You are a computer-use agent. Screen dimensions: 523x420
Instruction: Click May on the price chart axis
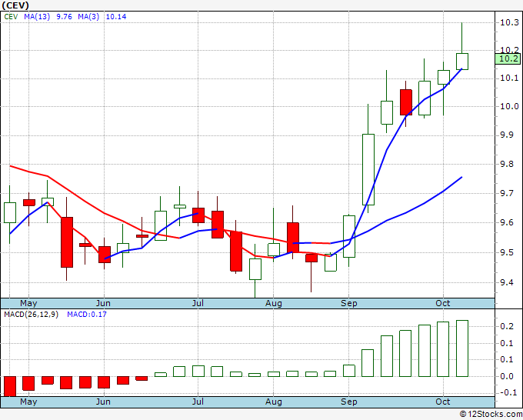point(28,304)
